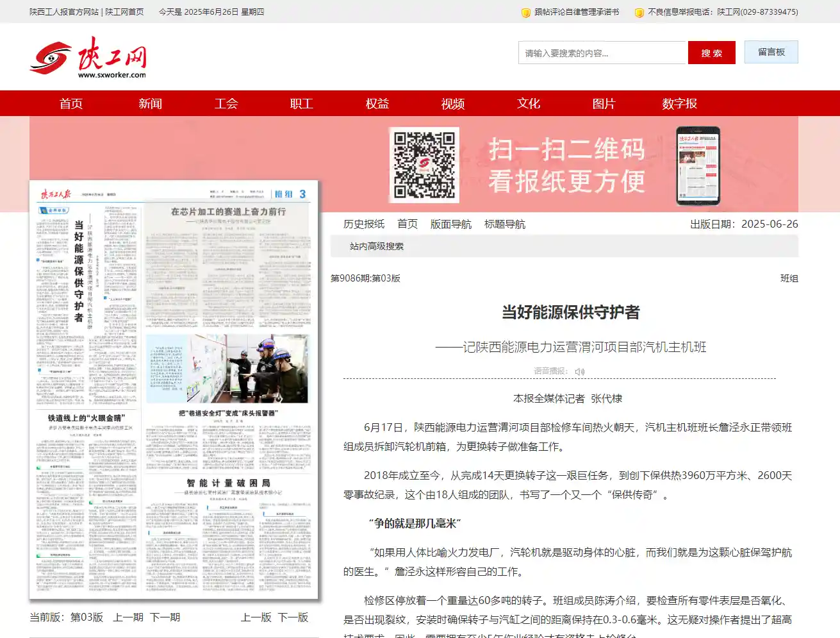Open the 视频 section
840x638 pixels.
(452, 103)
